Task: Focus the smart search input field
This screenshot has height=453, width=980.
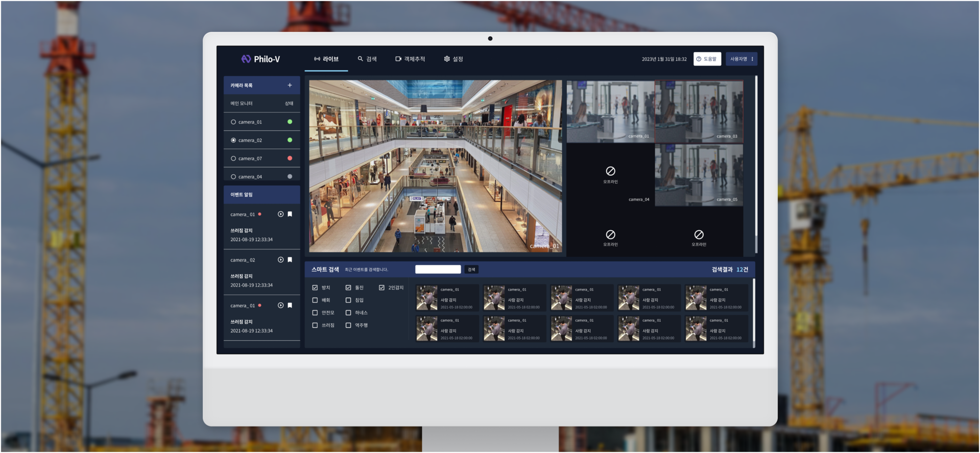Action: (438, 270)
